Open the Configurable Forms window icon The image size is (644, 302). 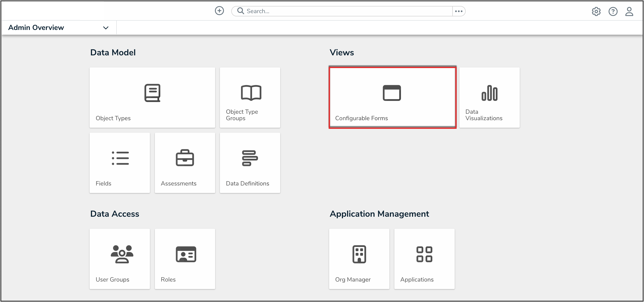[392, 93]
